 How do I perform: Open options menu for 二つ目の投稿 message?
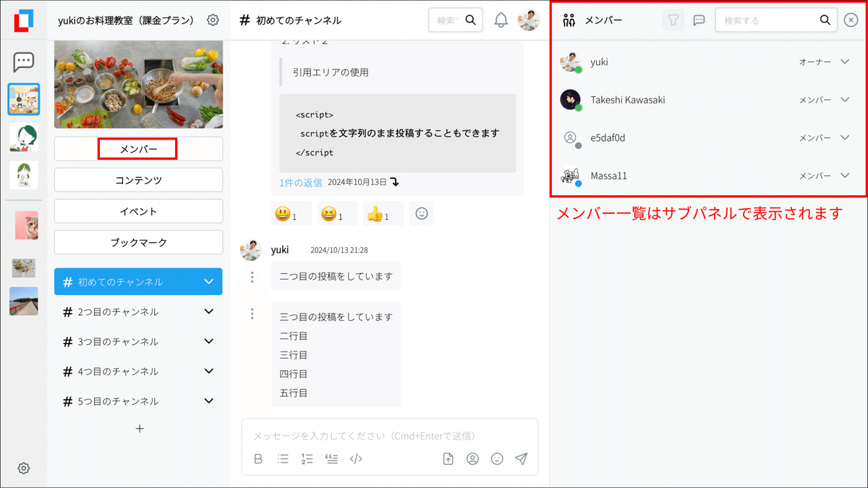tap(252, 276)
